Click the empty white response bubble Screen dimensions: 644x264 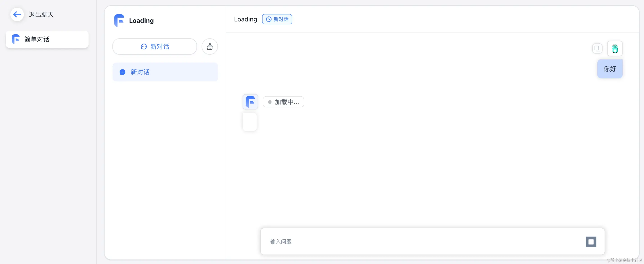click(x=249, y=122)
